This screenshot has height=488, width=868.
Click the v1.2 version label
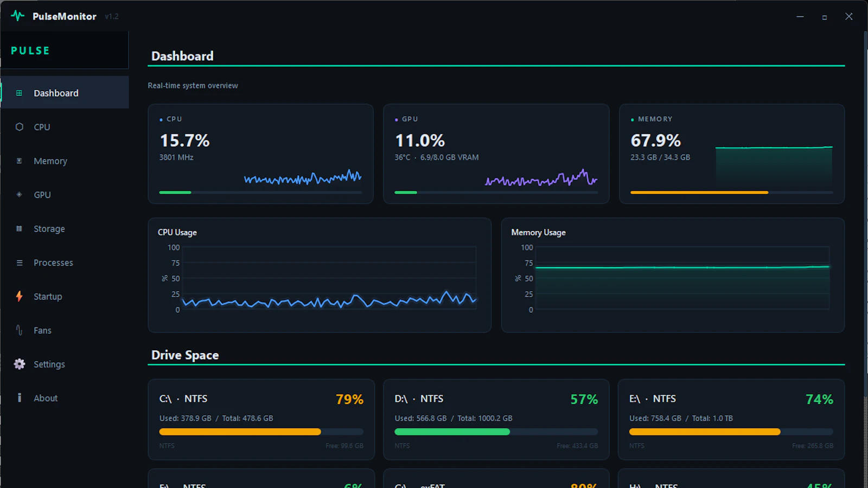pyautogui.click(x=112, y=16)
